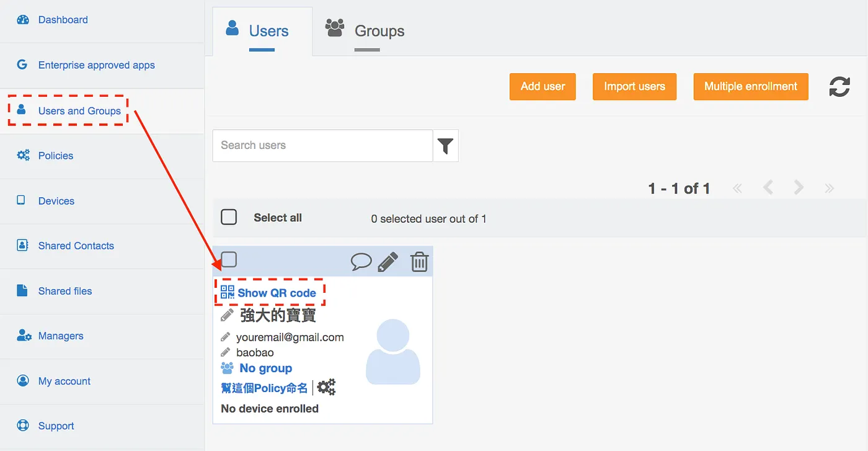Click the Import users button
Image resolution: width=868 pixels, height=451 pixels.
(x=634, y=87)
